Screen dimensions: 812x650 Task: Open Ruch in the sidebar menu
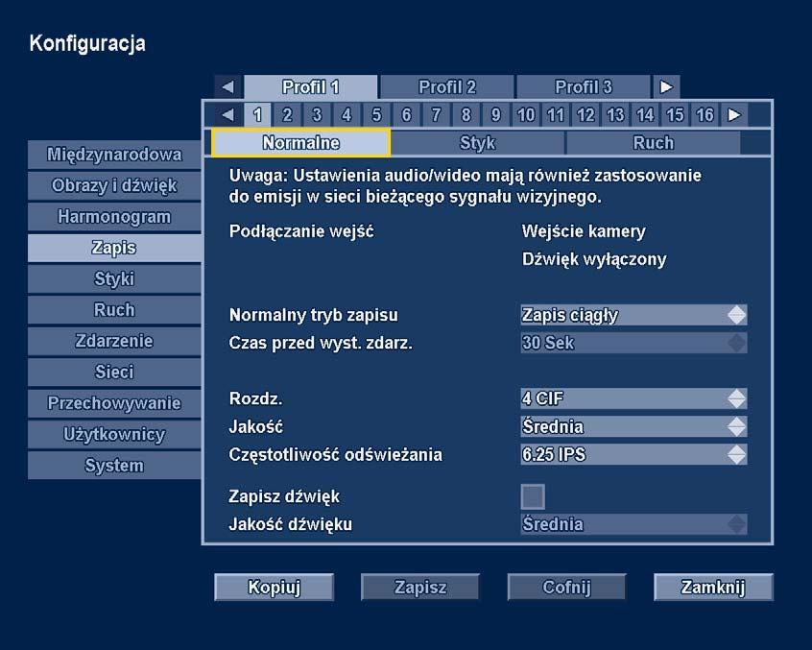pos(114,310)
